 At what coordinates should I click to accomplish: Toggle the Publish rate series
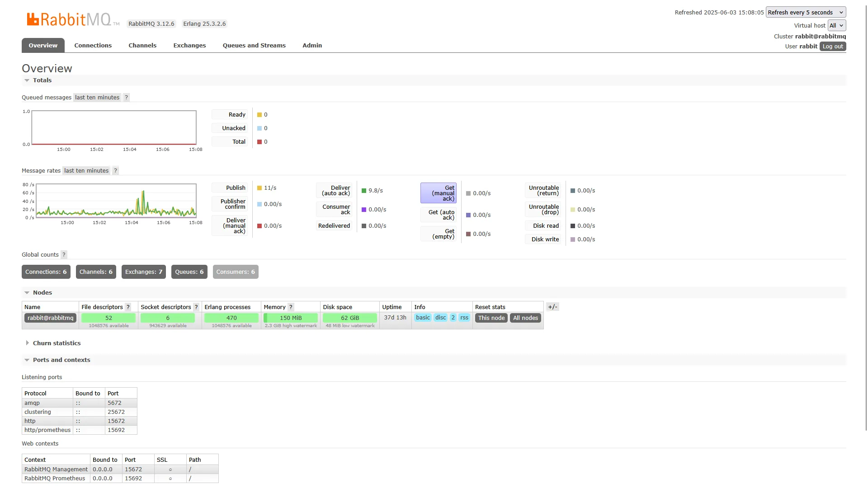coord(230,188)
